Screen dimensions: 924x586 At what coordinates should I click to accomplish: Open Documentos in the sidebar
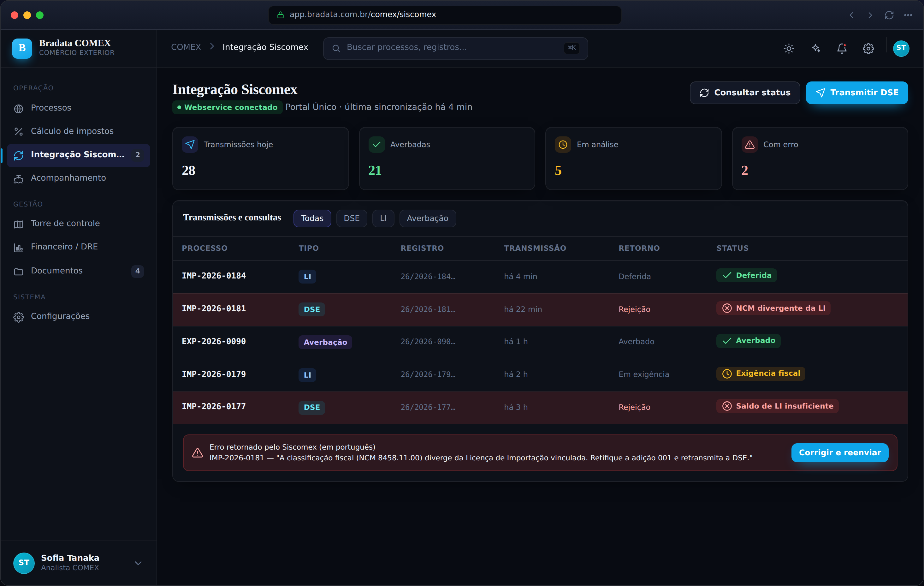78,271
